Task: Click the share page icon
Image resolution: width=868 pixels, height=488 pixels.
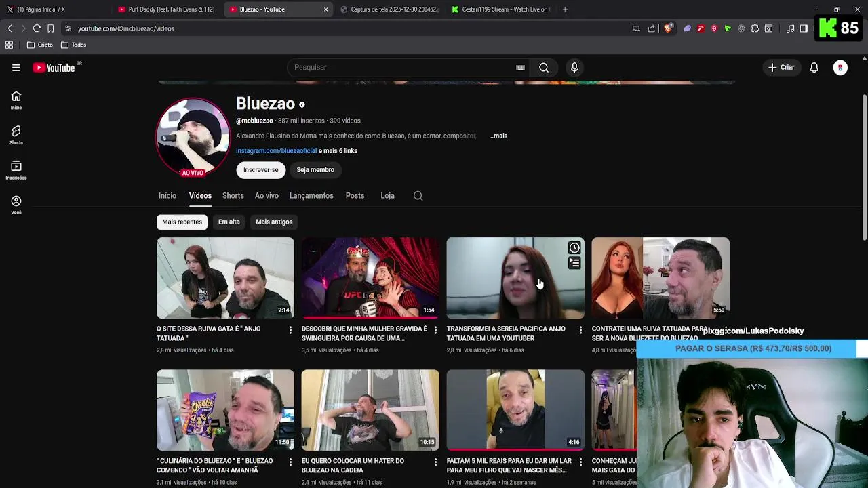Action: pos(652,28)
